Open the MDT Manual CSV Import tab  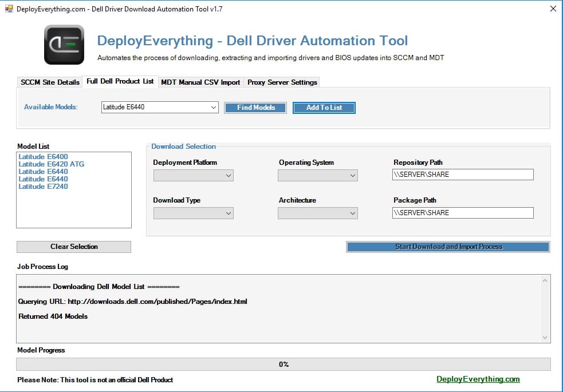coord(200,82)
